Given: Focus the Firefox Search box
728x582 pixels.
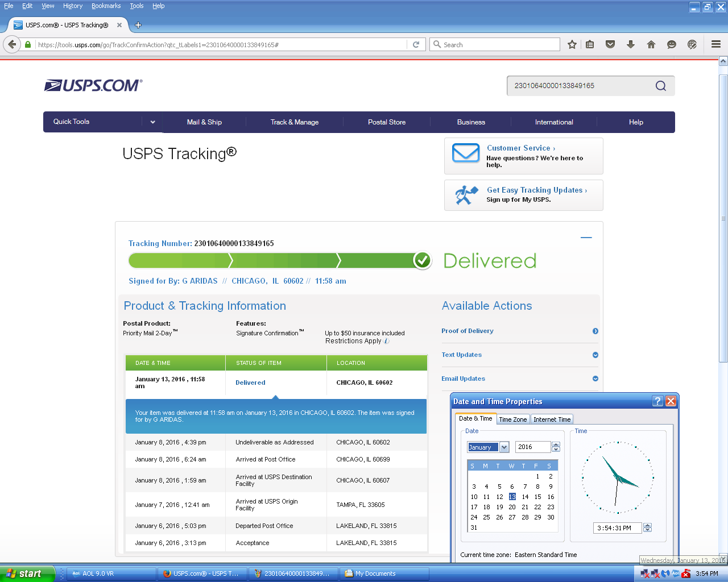Looking at the screenshot, I should click(x=495, y=44).
